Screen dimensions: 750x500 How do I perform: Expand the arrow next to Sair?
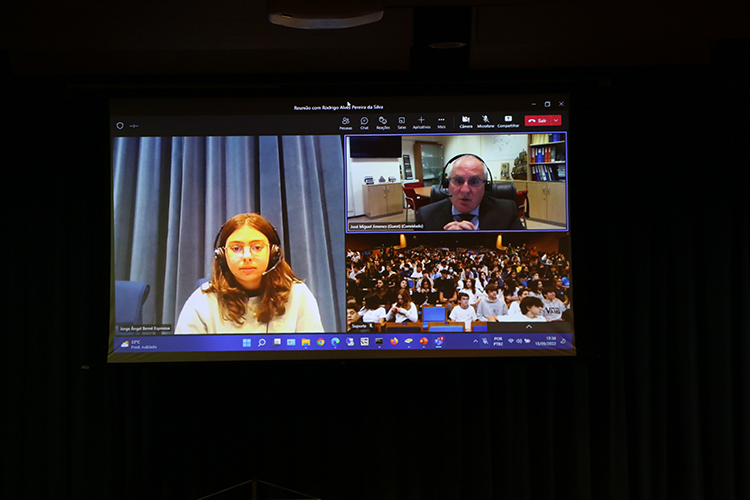pos(556,121)
